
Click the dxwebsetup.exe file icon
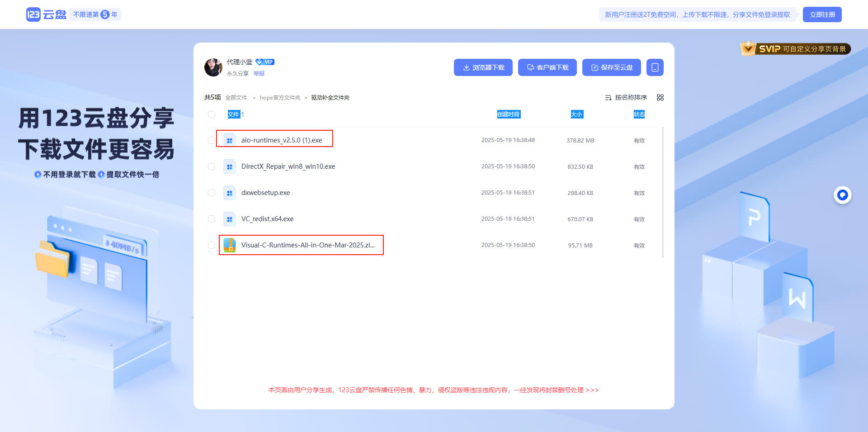[x=230, y=193]
